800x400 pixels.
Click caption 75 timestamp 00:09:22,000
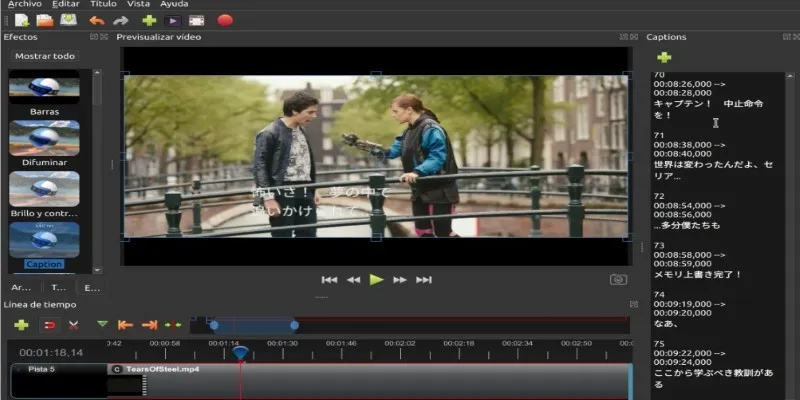point(682,353)
